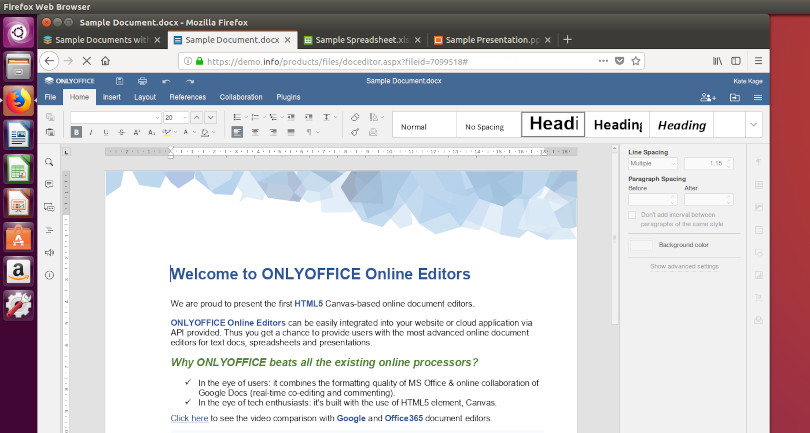Toggle Italic formatting
810x433 pixels.
(x=91, y=132)
